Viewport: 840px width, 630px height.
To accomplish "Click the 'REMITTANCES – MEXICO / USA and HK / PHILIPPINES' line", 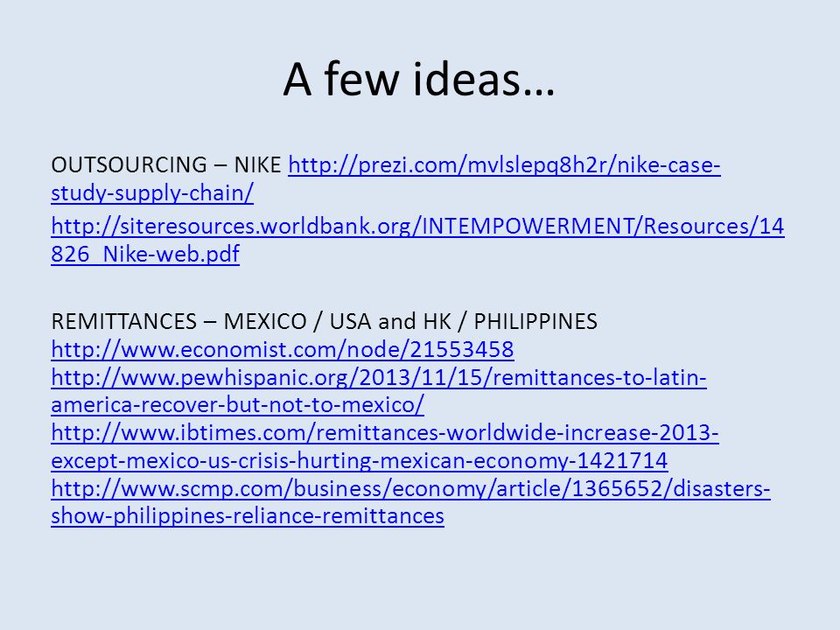I will coord(324,321).
